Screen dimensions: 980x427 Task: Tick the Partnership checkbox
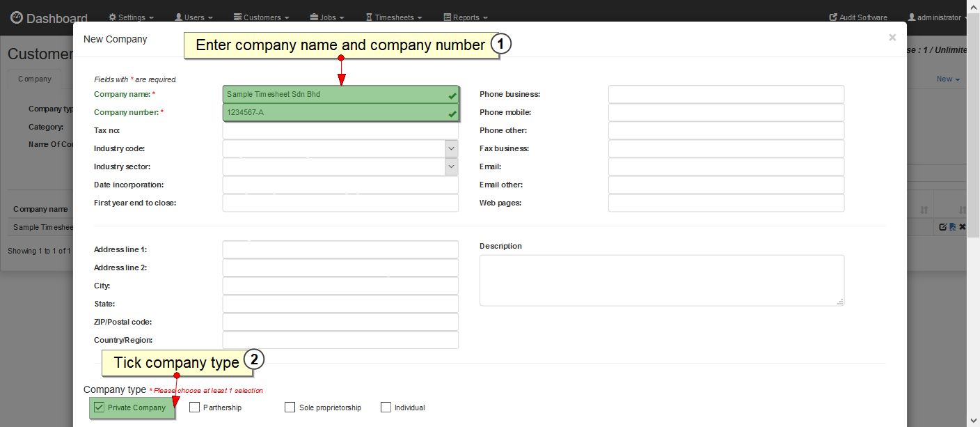pos(195,407)
